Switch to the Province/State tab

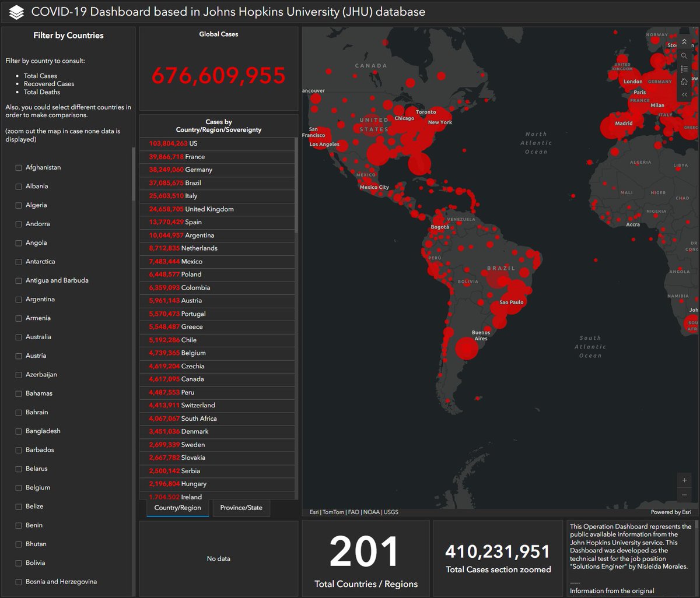(241, 508)
